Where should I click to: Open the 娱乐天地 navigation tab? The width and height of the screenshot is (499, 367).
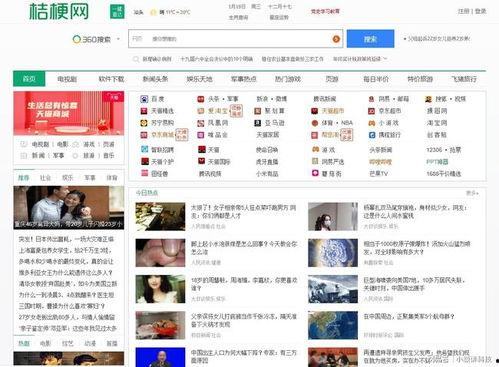(x=199, y=79)
